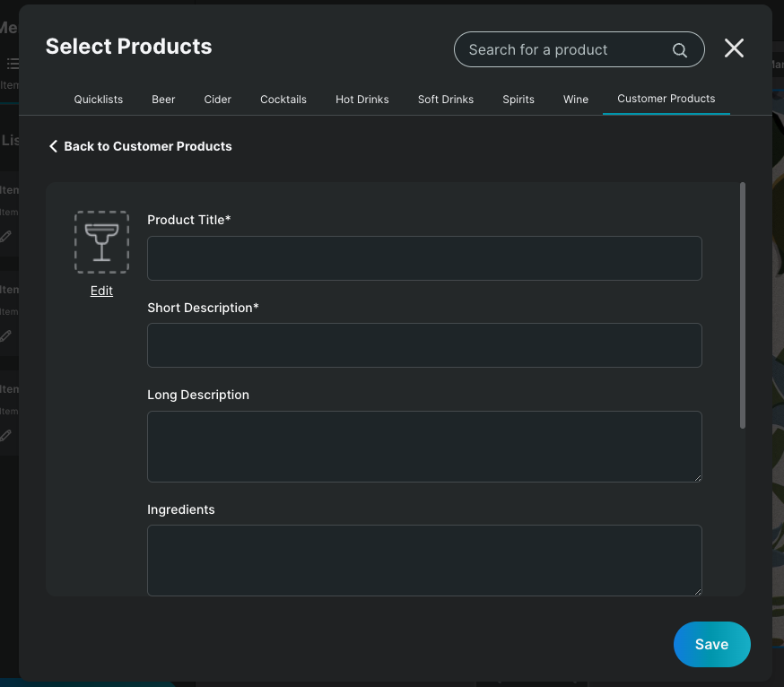Viewport: 784px width, 687px height.
Task: Click the search magnifier icon
Action: tap(679, 50)
